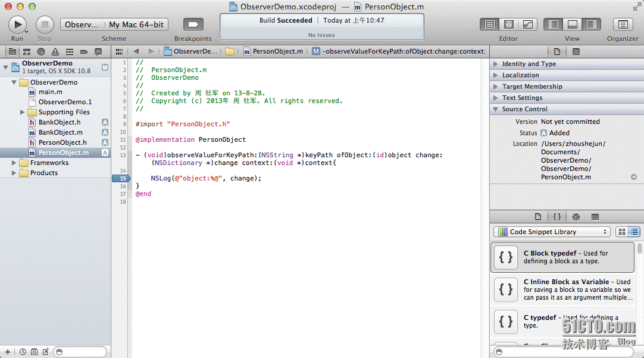The width and height of the screenshot is (644, 358).
Task: Collapse the Source Control section
Action: (496, 110)
